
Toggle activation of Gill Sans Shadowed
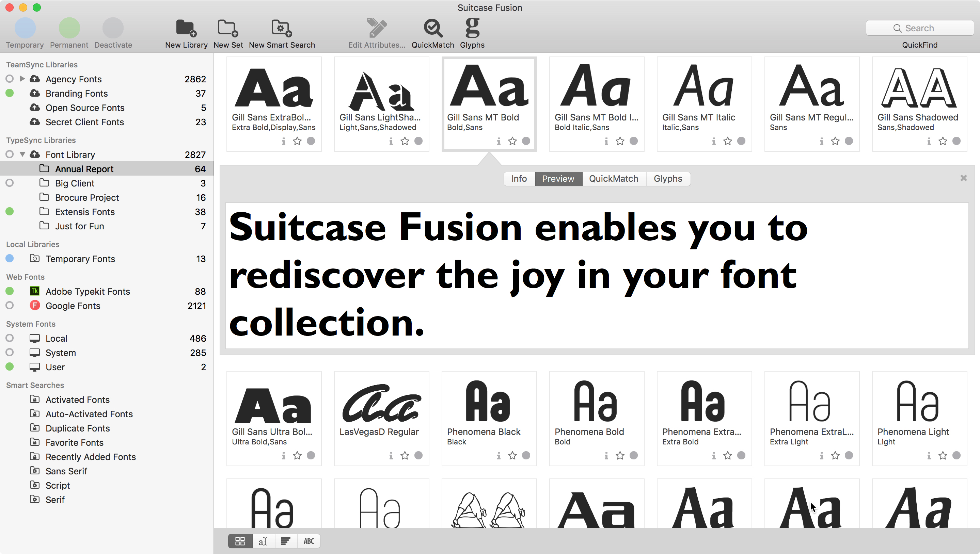pos(956,141)
